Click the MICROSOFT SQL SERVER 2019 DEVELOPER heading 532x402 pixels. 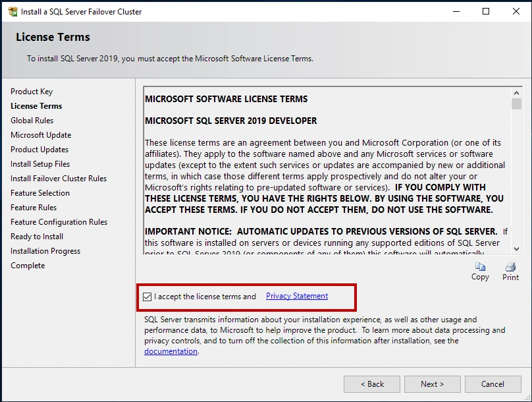[x=230, y=121]
